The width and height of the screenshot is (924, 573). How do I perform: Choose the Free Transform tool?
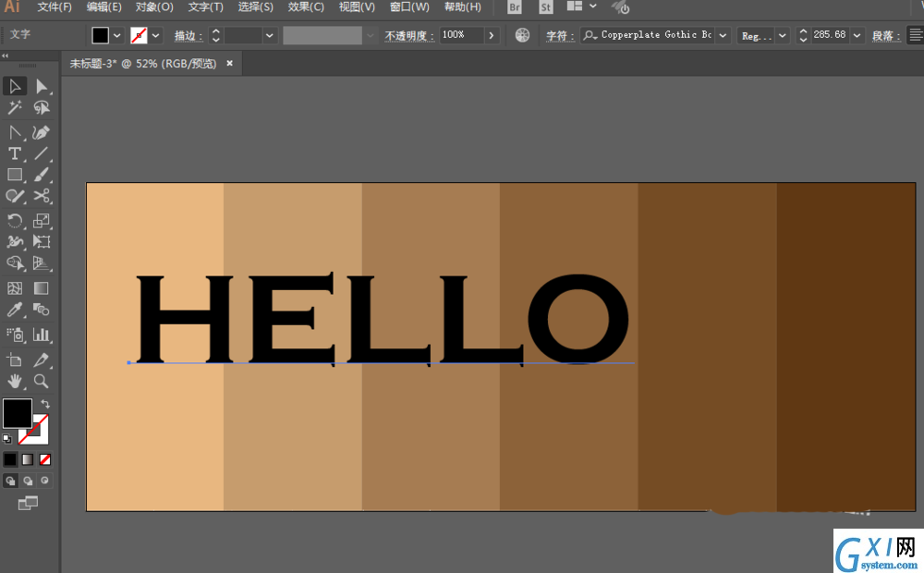(x=42, y=242)
